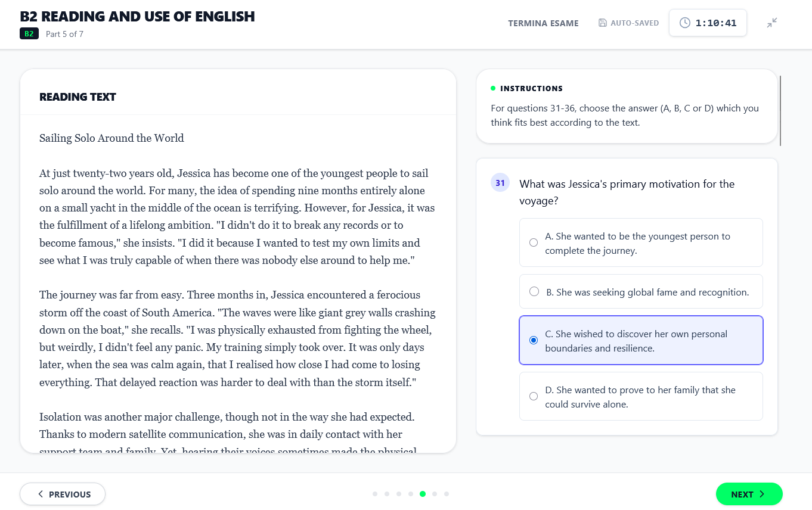
Task: Click the paragraph starting 'At just twenty-two years old'
Action: 237,217
